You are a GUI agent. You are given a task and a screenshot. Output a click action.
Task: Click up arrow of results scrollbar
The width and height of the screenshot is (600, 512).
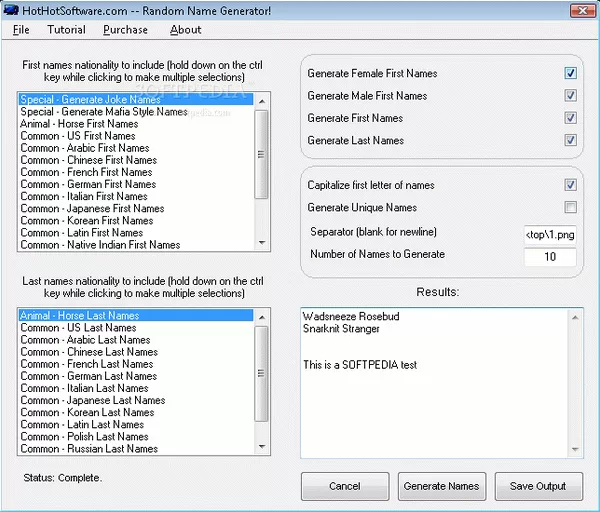(x=574, y=317)
